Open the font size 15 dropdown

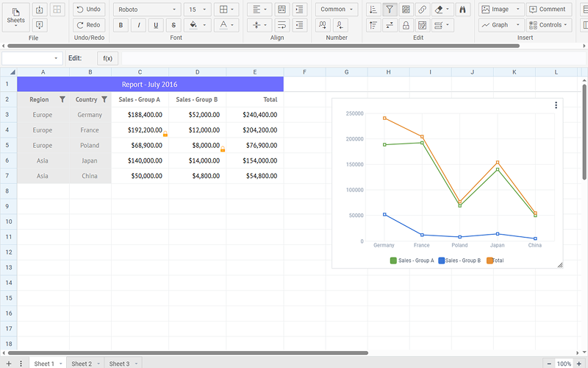pyautogui.click(x=197, y=10)
